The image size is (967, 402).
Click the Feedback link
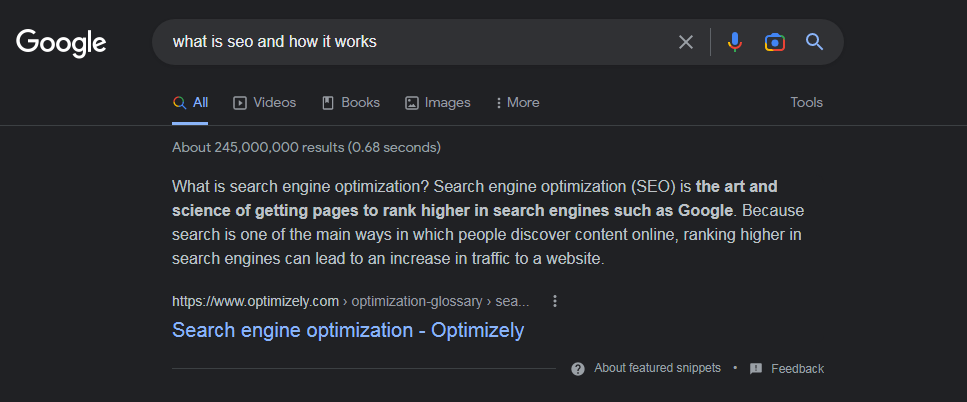coord(797,368)
